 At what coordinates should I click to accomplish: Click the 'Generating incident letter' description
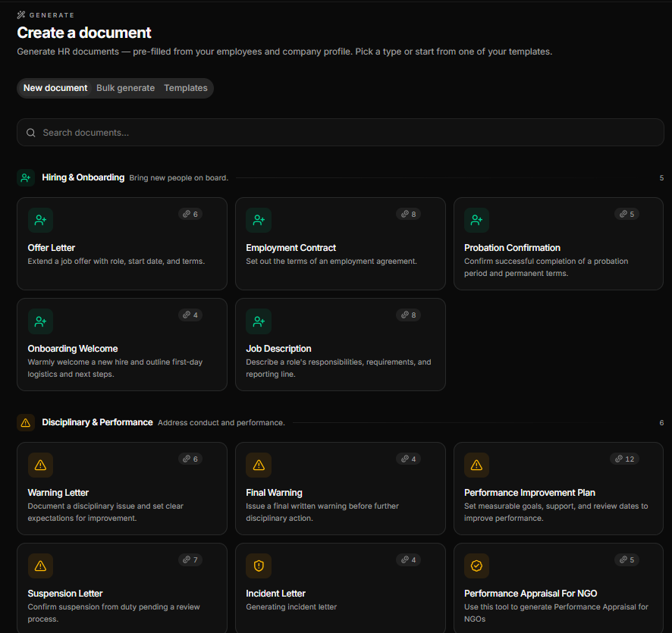(x=291, y=607)
